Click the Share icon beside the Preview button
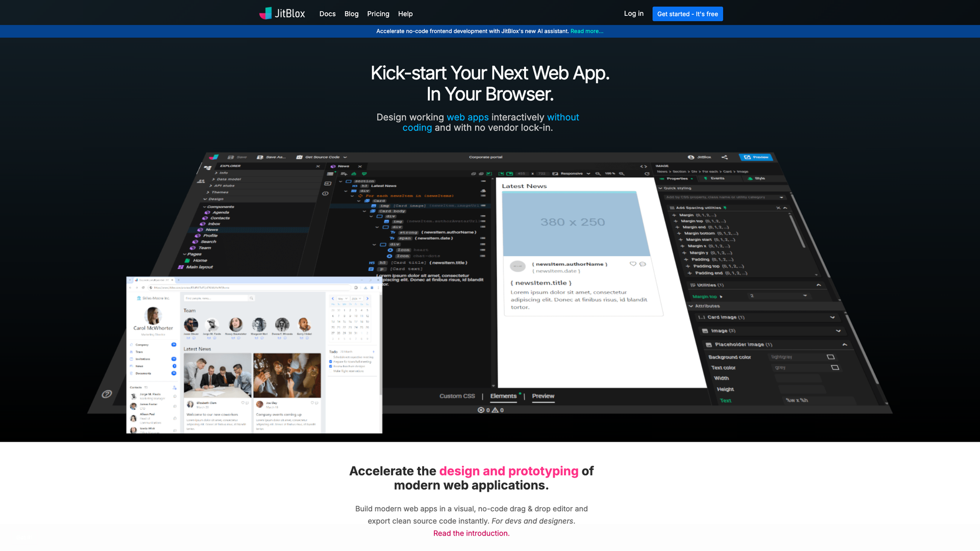The width and height of the screenshot is (980, 551). (x=725, y=157)
